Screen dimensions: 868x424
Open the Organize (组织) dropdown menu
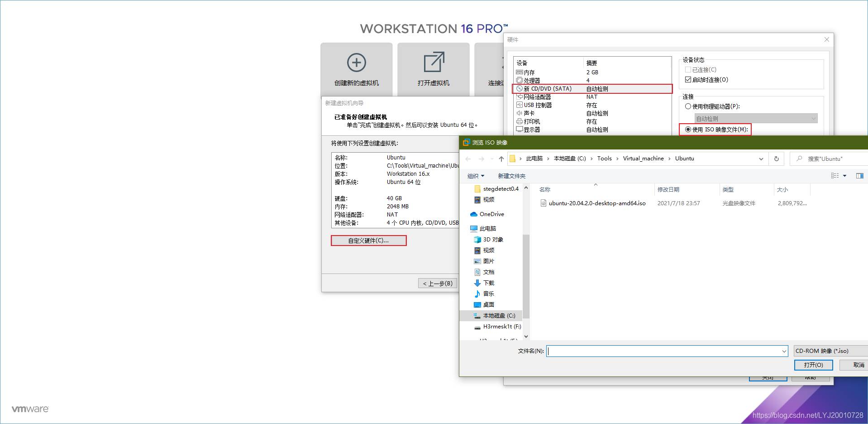[476, 176]
